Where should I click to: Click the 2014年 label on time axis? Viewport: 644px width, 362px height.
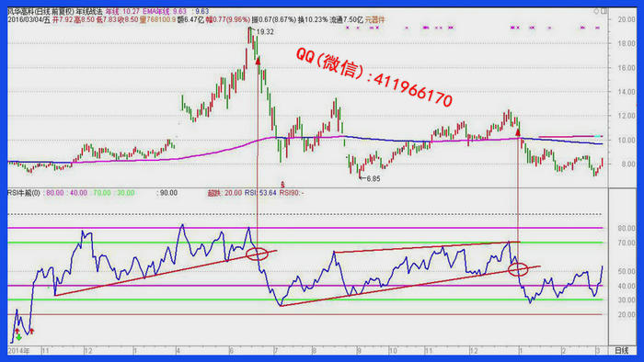[18, 351]
